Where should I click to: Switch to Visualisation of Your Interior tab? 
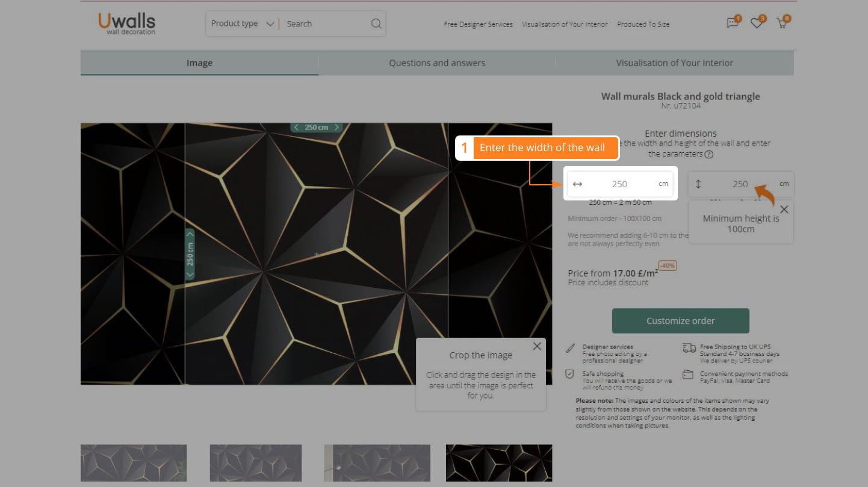pos(674,63)
